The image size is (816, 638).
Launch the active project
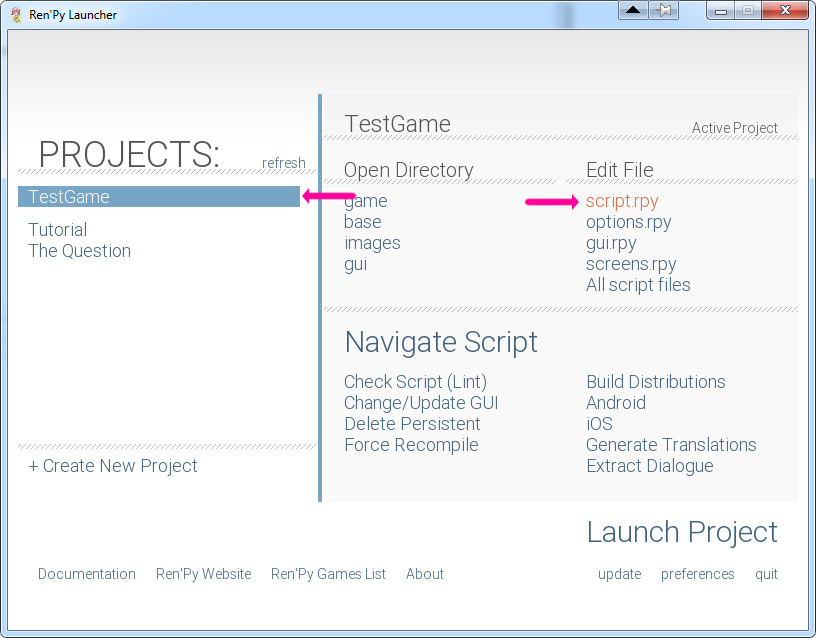click(682, 532)
